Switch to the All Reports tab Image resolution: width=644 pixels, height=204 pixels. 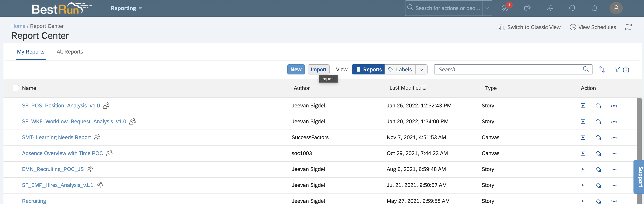point(70,52)
